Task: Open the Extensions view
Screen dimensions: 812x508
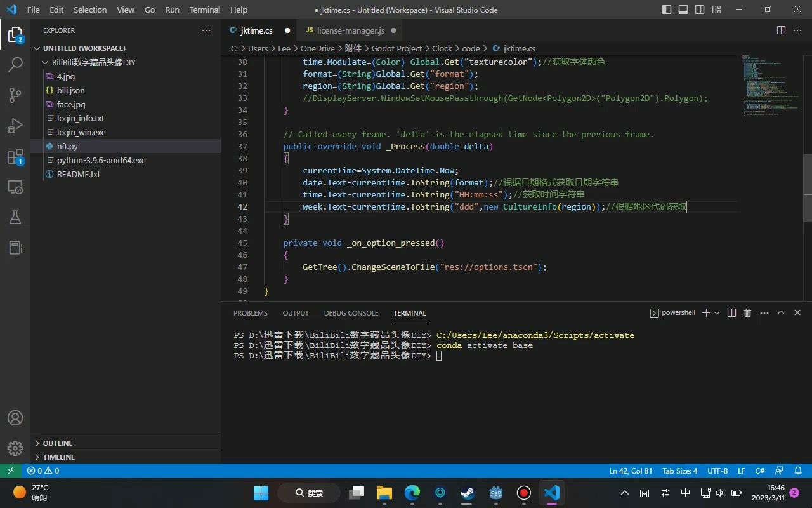Action: 15,157
